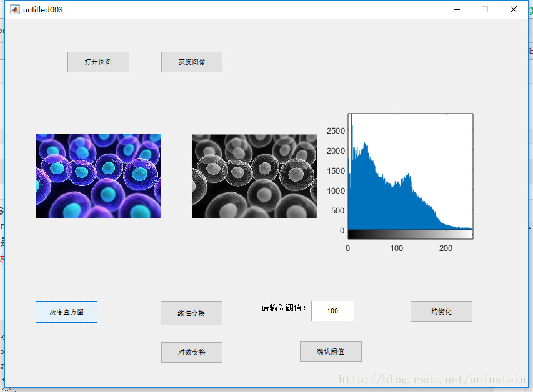The height and width of the screenshot is (392, 533).
Task: Click the MATLAB icon in title bar
Action: click(x=15, y=9)
